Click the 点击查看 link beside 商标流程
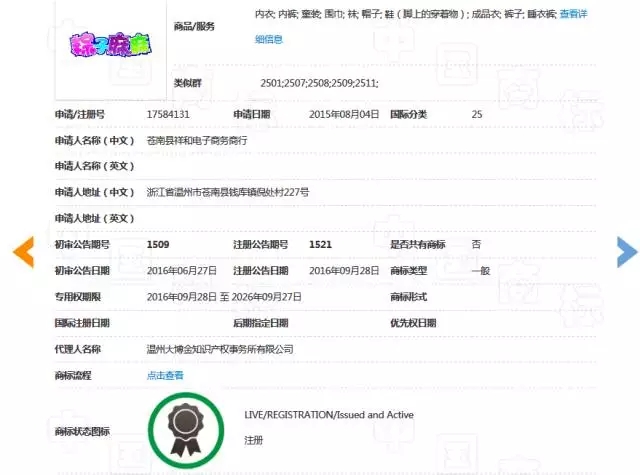Screen dimensions: 640x475 [165, 375]
